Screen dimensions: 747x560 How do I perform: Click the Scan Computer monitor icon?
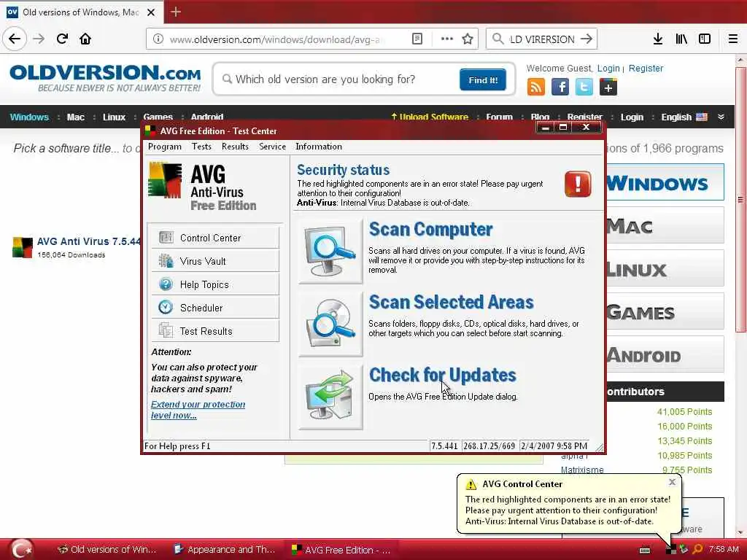[330, 251]
